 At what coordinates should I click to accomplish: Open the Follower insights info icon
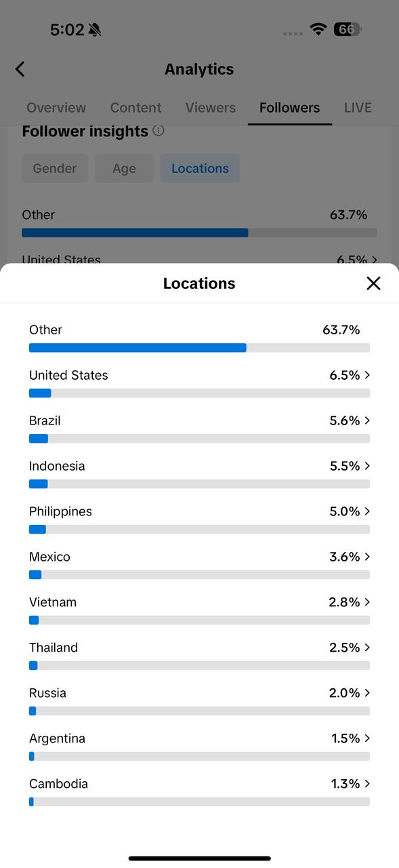pyautogui.click(x=159, y=130)
